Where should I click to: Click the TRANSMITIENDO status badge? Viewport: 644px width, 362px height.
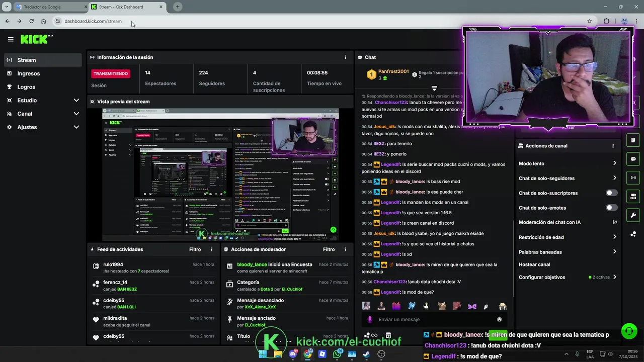coord(111,73)
